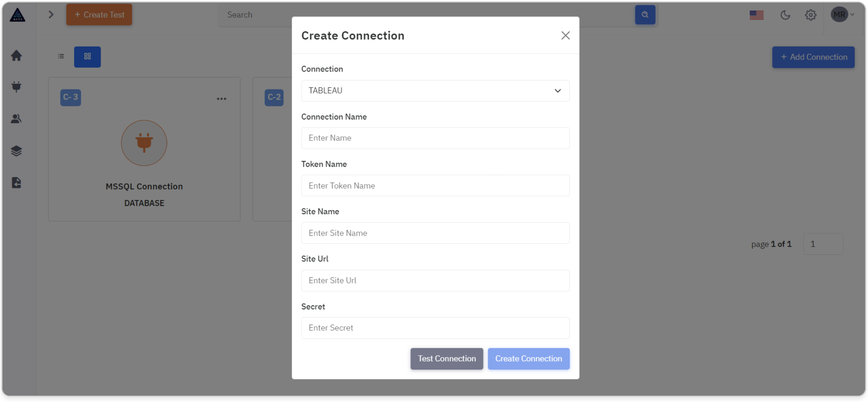The height and width of the screenshot is (403, 868).
Task: Click the C-3 badge on MSSQL card
Action: coord(70,97)
